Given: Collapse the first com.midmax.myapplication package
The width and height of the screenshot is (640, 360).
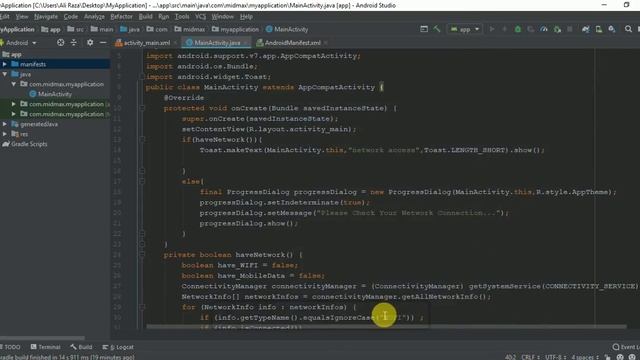Looking at the screenshot, I should pyautogui.click(x=13, y=84).
